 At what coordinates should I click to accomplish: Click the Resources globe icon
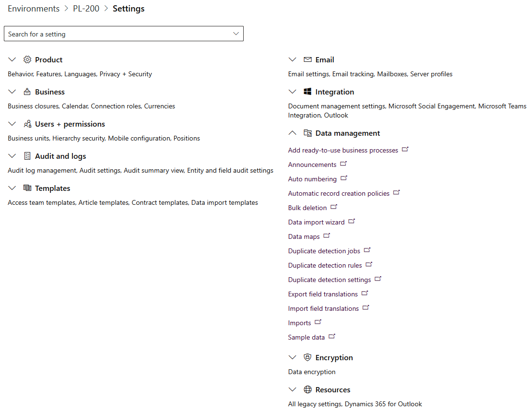[x=307, y=389]
